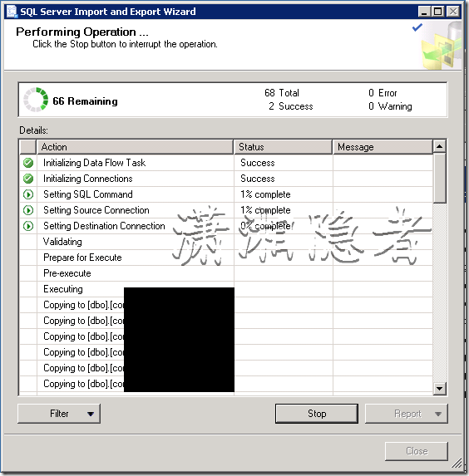The image size is (469, 476).
Task: Click the Message column header
Action: [x=383, y=147]
